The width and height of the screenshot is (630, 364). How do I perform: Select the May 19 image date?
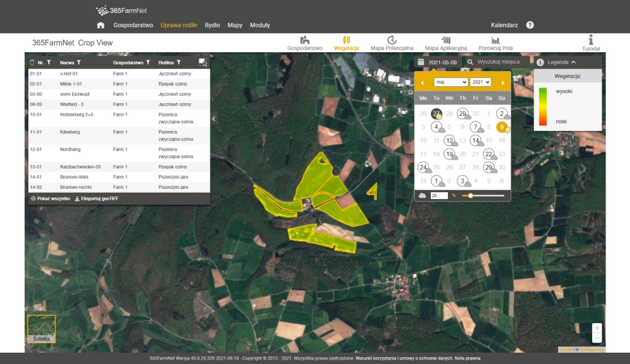(450, 154)
